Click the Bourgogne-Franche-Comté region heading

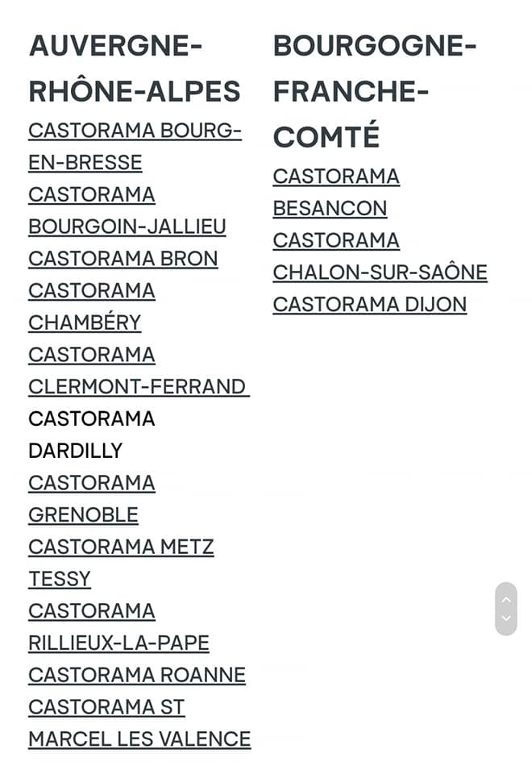375,91
